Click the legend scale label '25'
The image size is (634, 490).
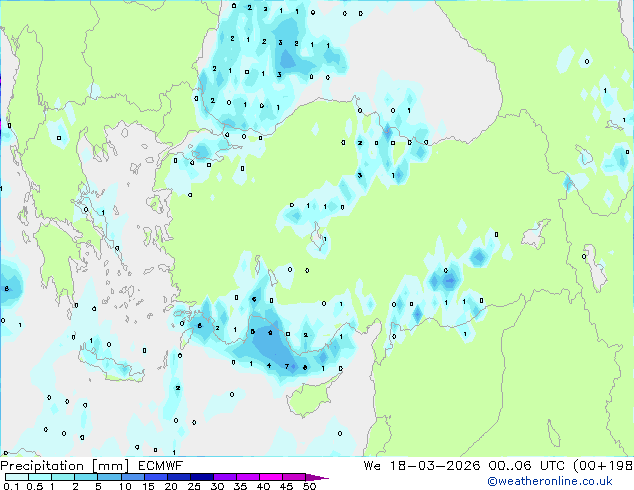(x=194, y=486)
